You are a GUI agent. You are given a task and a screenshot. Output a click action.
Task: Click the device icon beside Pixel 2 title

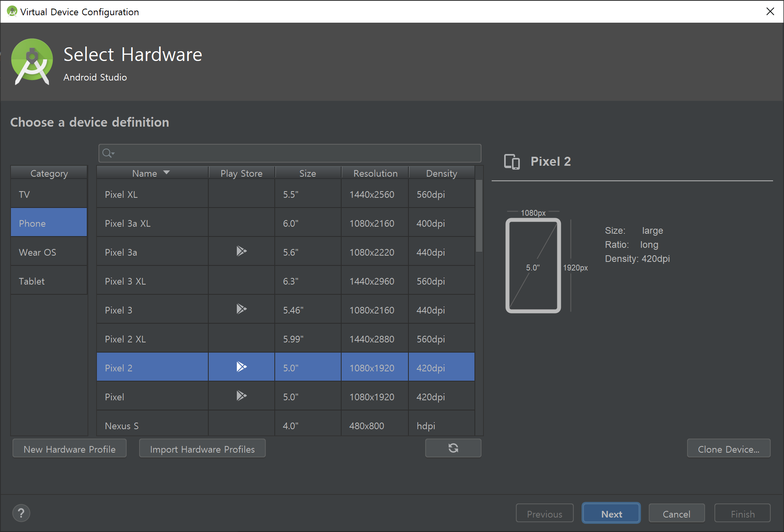coord(512,161)
